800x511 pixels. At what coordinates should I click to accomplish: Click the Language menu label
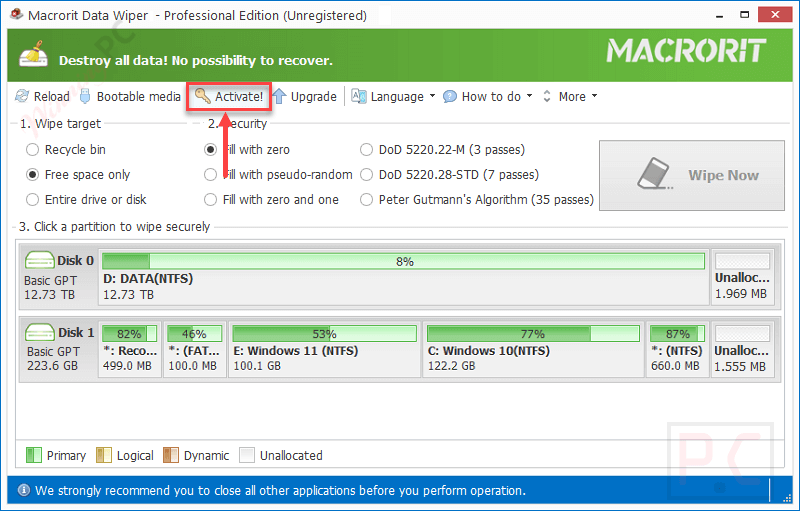click(x=397, y=97)
